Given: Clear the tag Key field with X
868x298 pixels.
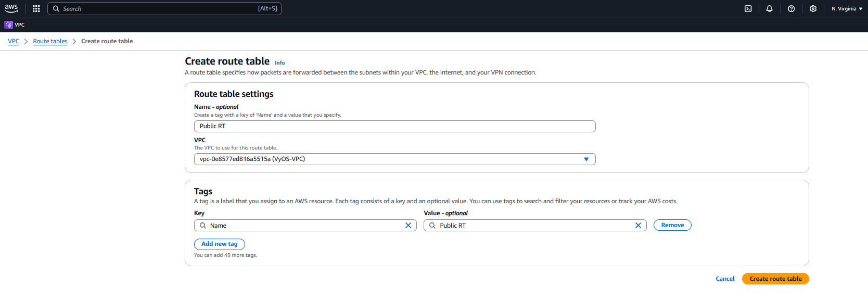Looking at the screenshot, I should point(408,226).
